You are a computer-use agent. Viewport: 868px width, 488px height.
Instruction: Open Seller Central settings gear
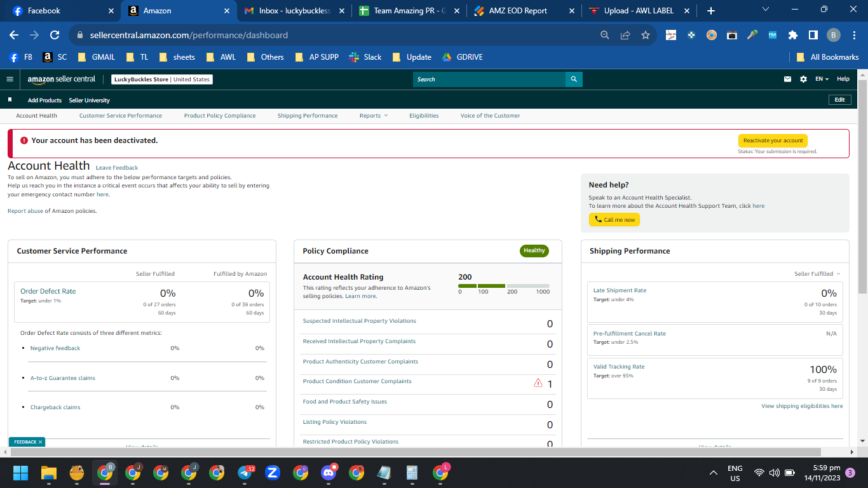tap(803, 79)
